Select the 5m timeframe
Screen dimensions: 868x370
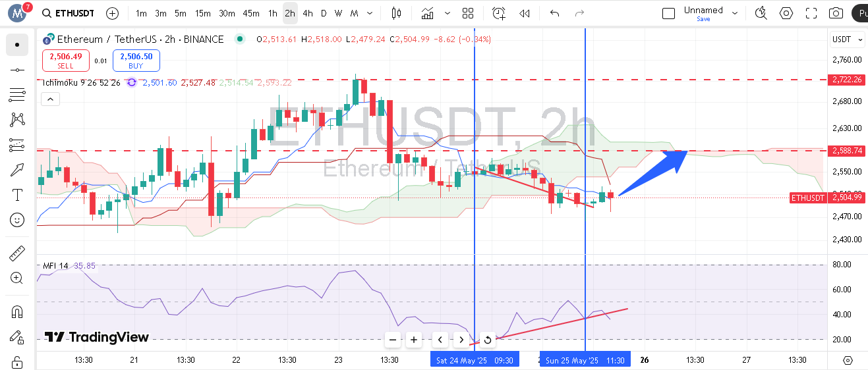point(181,13)
